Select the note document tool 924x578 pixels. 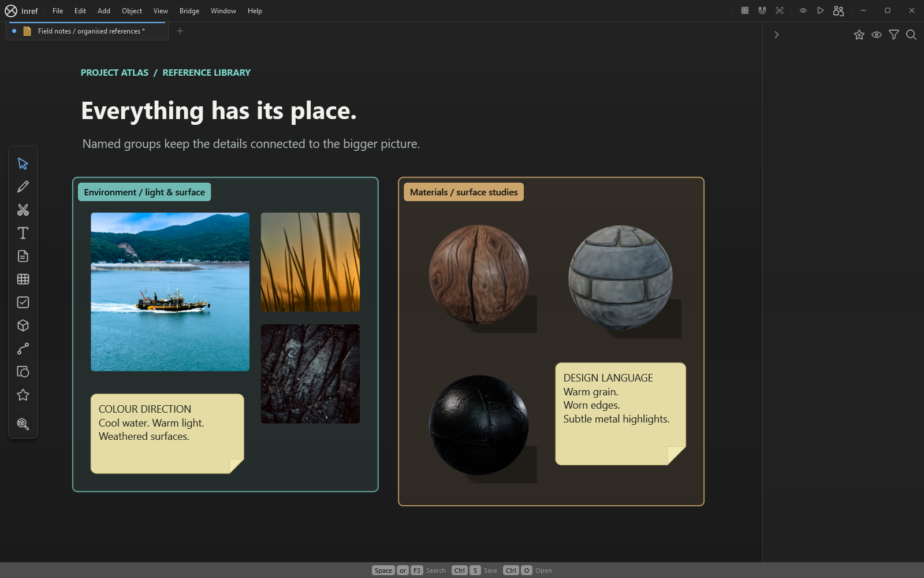point(23,256)
